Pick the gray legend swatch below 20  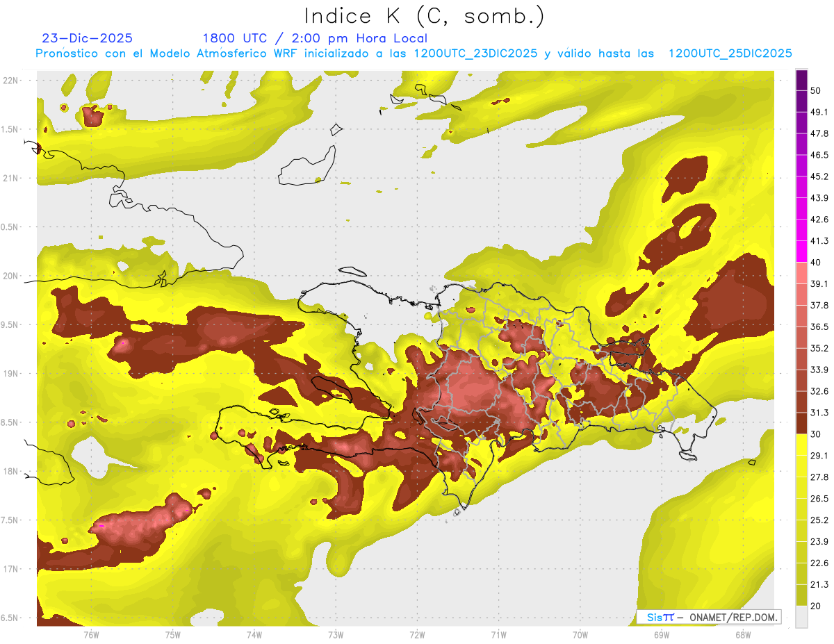tap(801, 617)
